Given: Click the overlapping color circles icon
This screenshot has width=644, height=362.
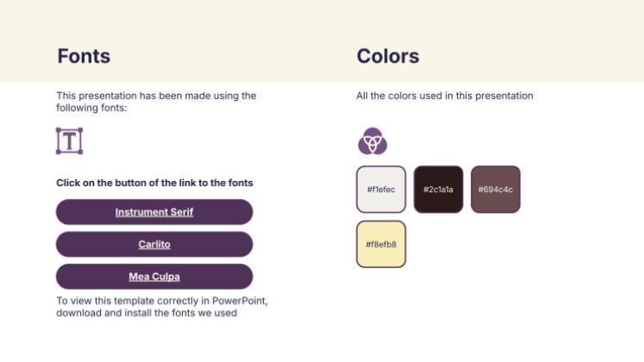Looking at the screenshot, I should click(372, 140).
